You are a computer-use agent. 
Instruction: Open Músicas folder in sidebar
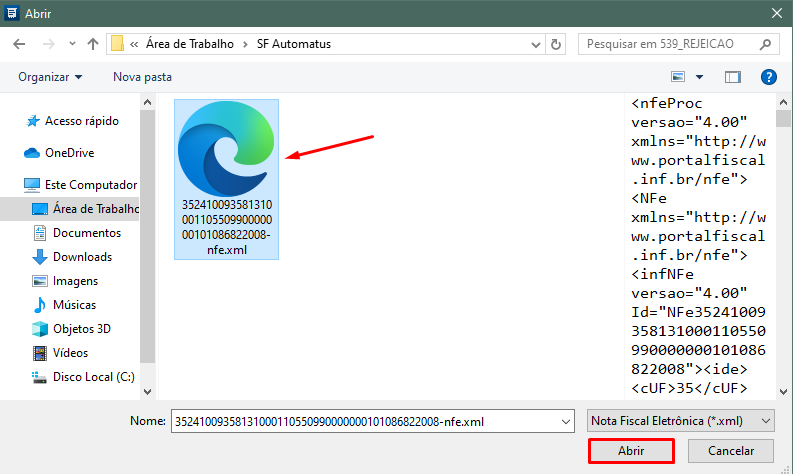(x=76, y=305)
